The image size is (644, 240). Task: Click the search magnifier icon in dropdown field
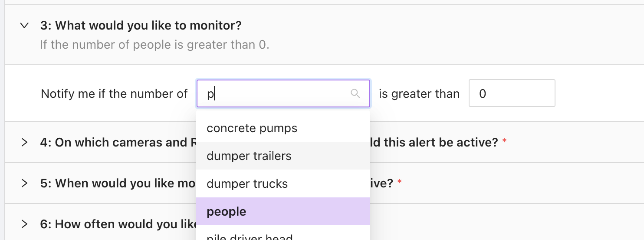pos(355,93)
